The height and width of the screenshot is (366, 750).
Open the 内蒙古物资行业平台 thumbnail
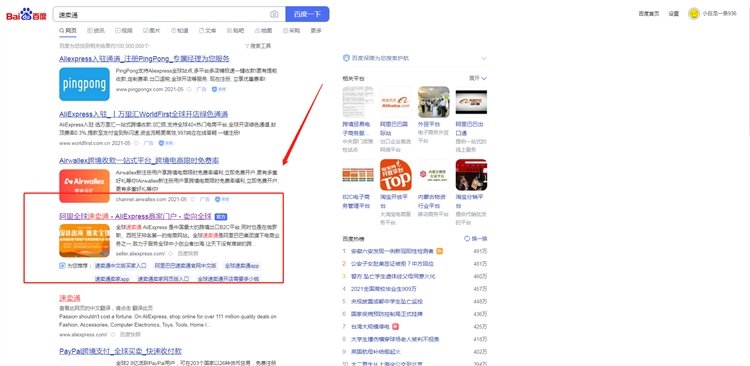(x=433, y=175)
